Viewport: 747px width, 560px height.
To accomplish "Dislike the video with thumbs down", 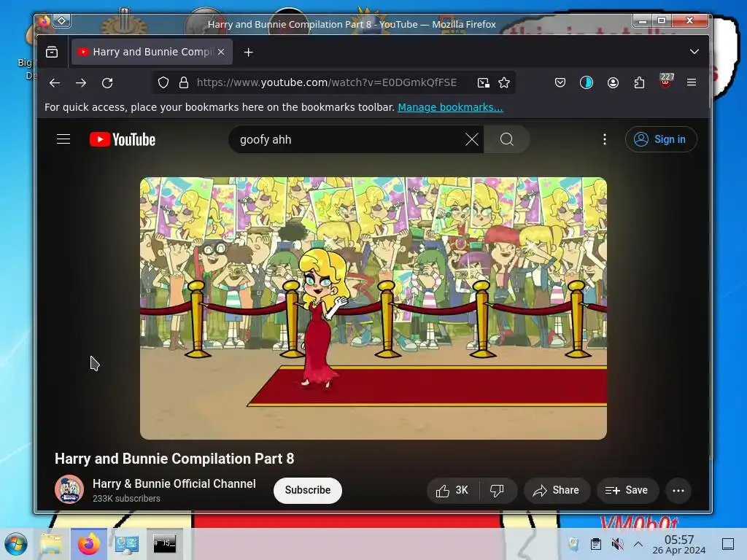I will (497, 491).
